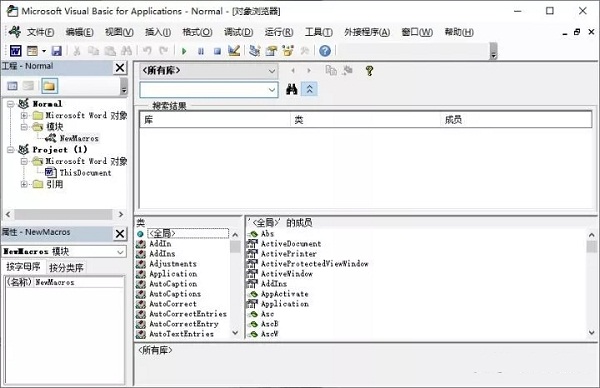Select the Application class in list

pyautogui.click(x=173, y=274)
